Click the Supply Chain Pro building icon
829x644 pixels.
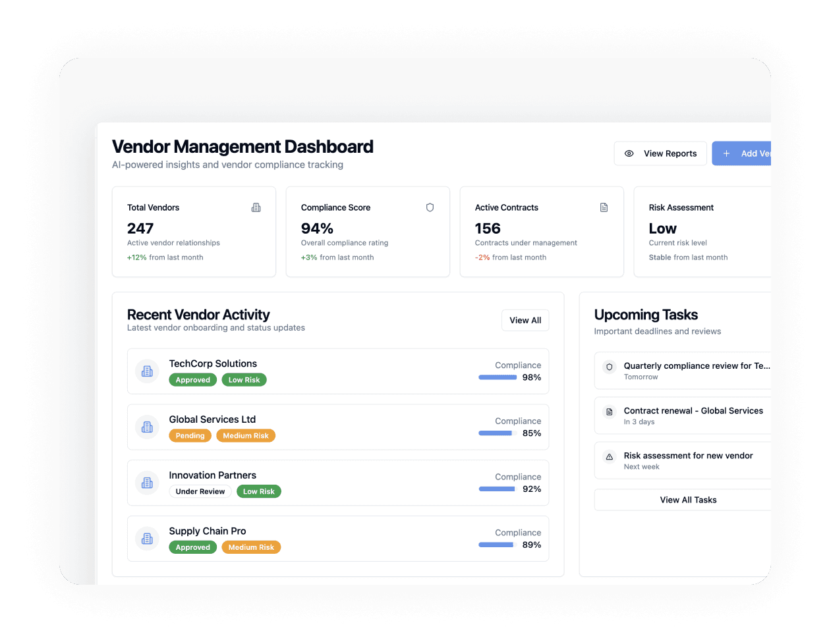coord(147,539)
